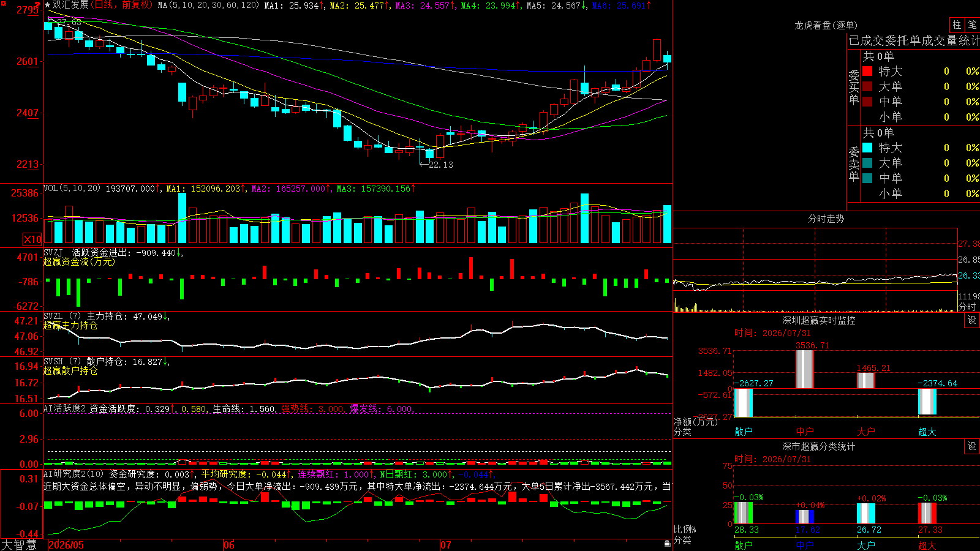Click the 委买单 section label
The image size is (980, 551).
pyautogui.click(x=854, y=88)
